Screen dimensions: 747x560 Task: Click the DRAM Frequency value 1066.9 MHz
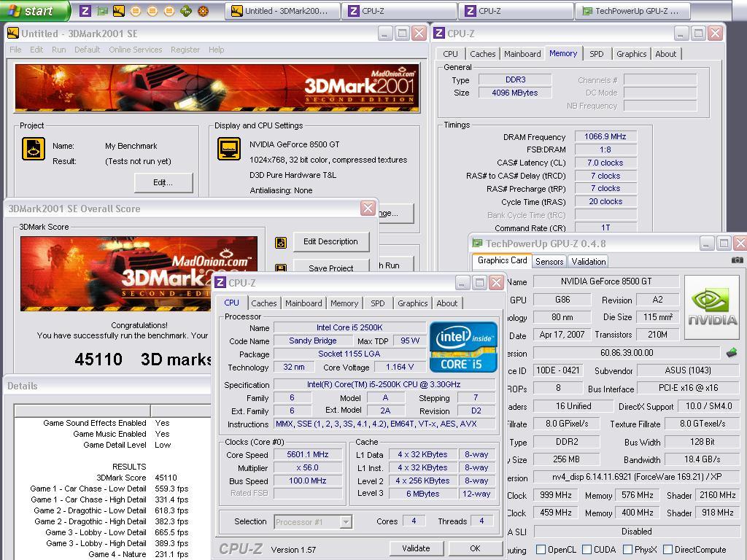[x=605, y=136]
